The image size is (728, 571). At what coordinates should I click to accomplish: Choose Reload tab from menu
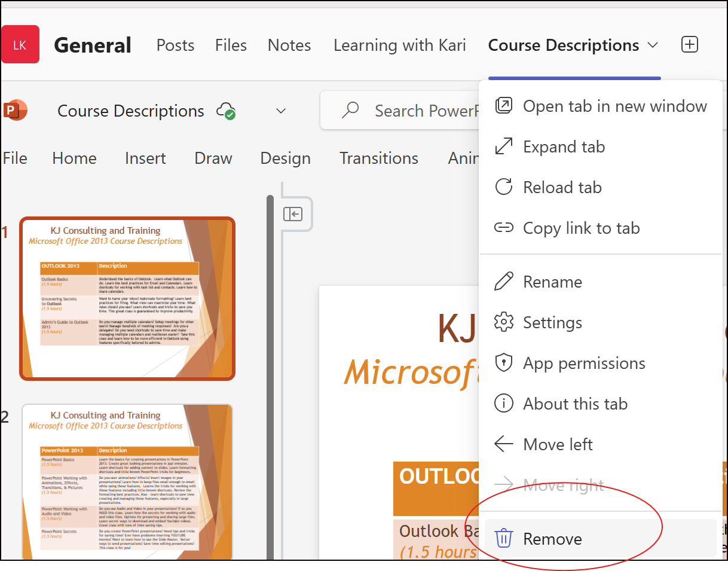[600, 187]
